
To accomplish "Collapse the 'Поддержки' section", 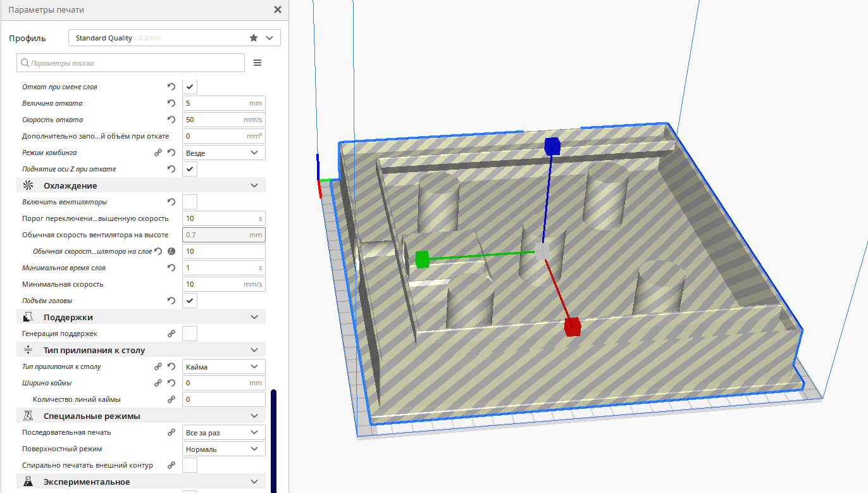I will (x=141, y=317).
